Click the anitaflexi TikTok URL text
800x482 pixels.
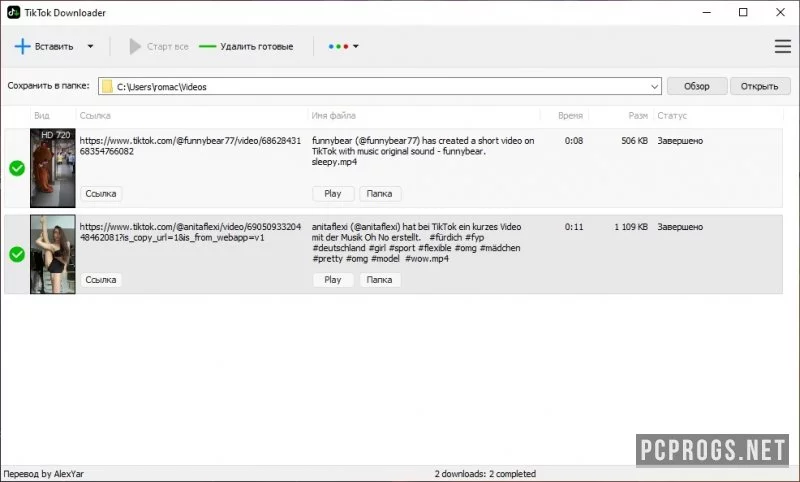tap(190, 232)
